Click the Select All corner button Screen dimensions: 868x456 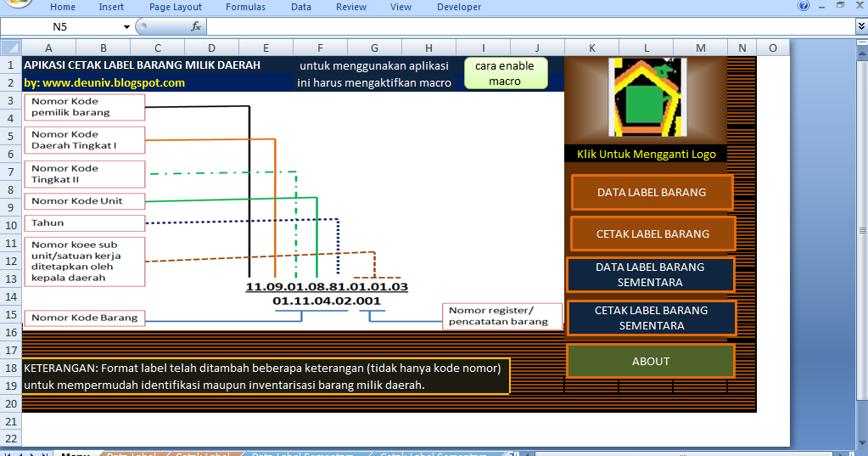[11, 48]
